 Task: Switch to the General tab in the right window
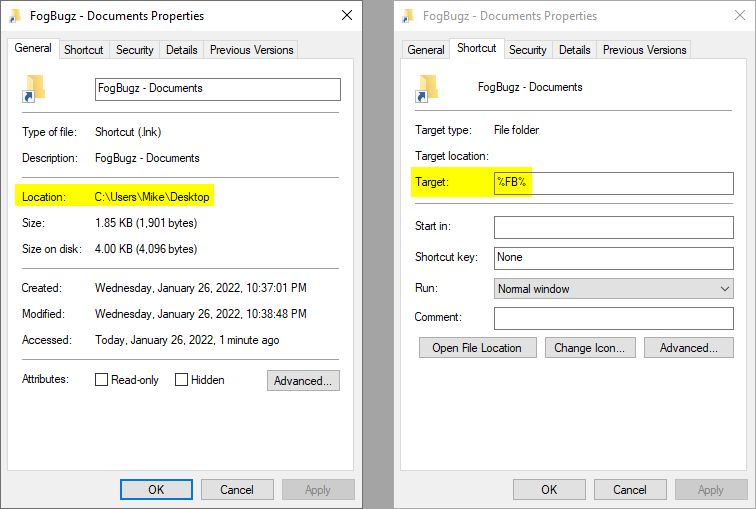(x=426, y=50)
